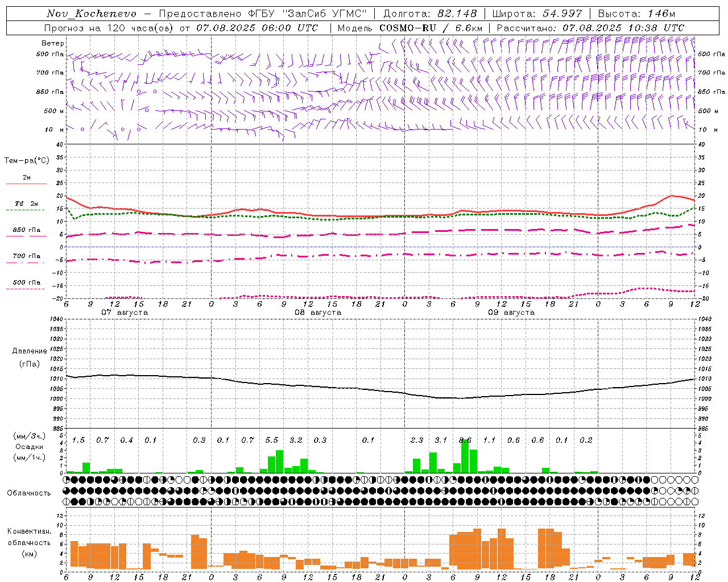Click the '09 августа' date label
Image resolution: width=728 pixels, height=582 pixels.
point(511,313)
